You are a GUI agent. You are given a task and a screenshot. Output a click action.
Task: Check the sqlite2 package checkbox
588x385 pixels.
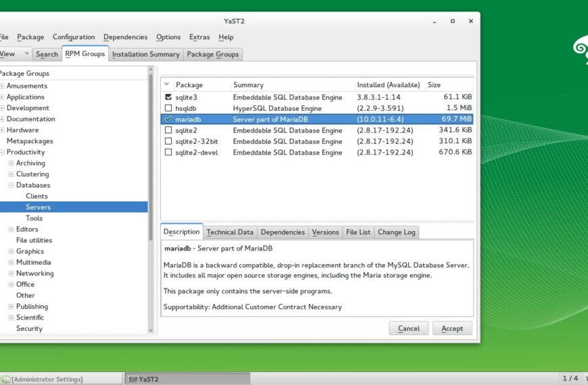(x=168, y=130)
